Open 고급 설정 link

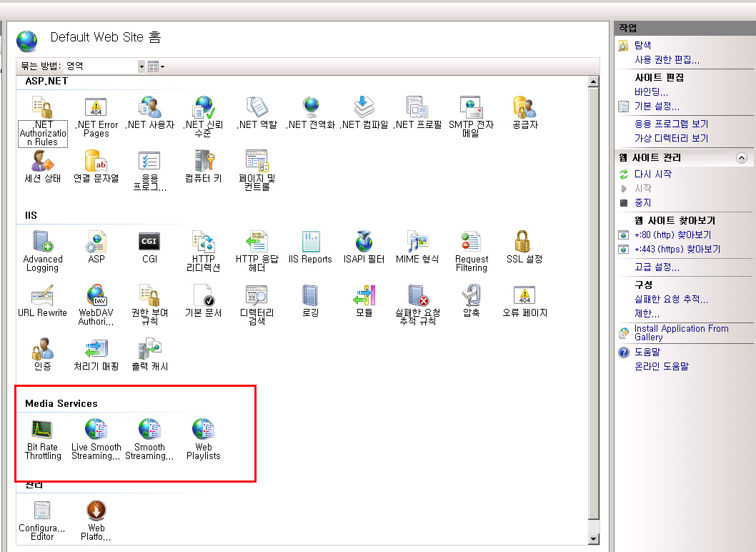657,267
